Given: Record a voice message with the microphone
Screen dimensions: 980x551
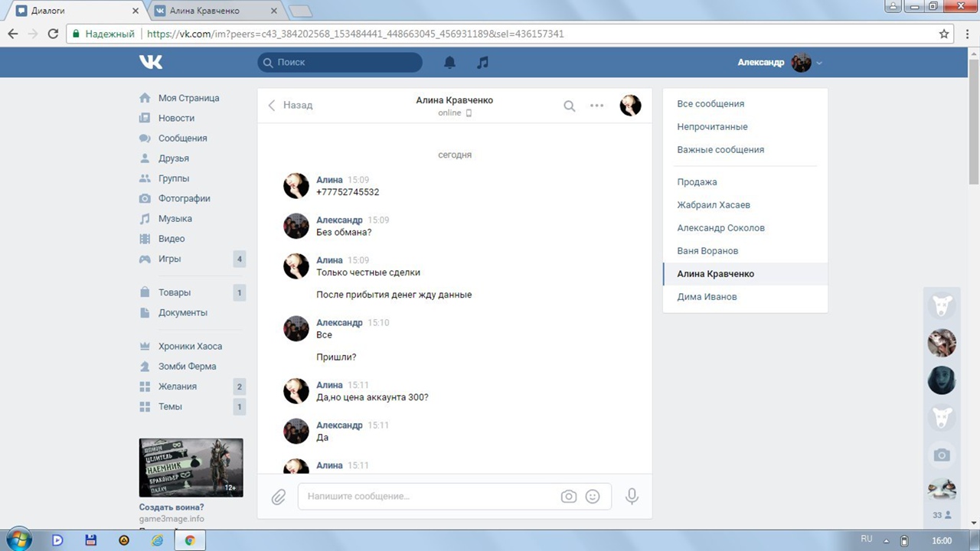Looking at the screenshot, I should [632, 497].
